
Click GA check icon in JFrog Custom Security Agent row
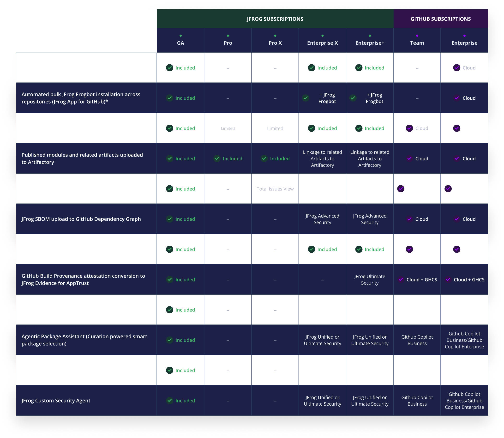169,401
